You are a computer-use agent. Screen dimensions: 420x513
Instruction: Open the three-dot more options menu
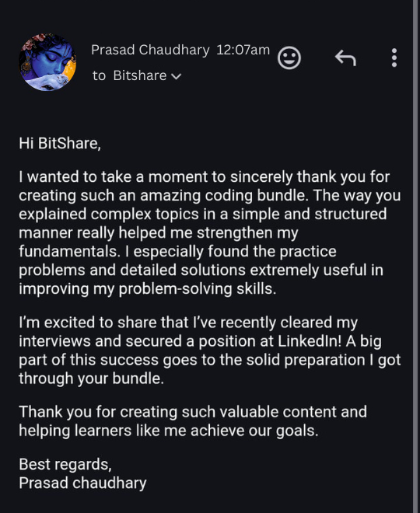point(394,58)
